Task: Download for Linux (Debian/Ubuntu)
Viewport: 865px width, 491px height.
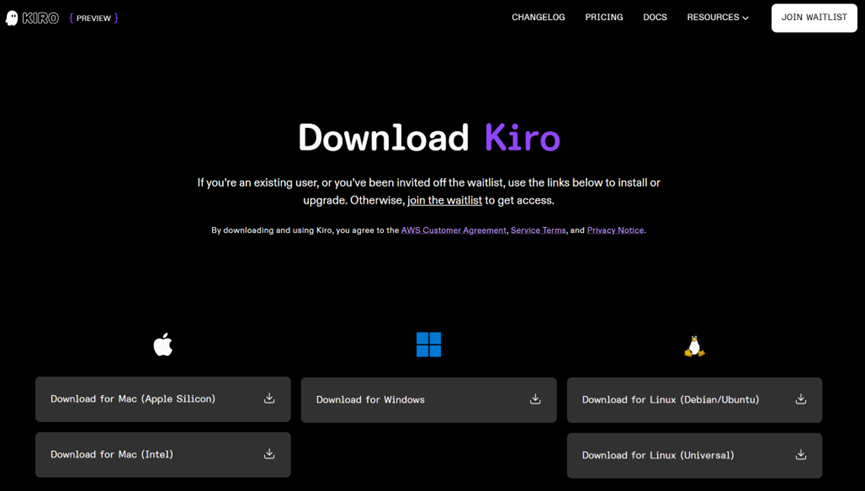Action: point(695,400)
